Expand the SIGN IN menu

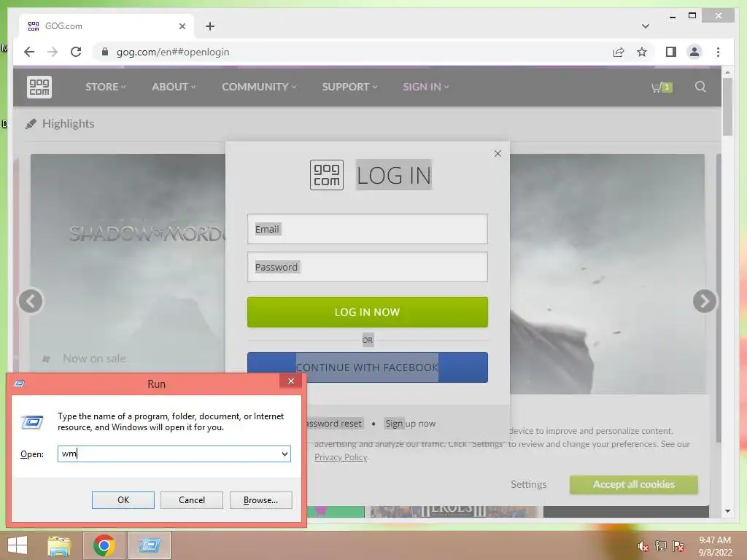426,87
